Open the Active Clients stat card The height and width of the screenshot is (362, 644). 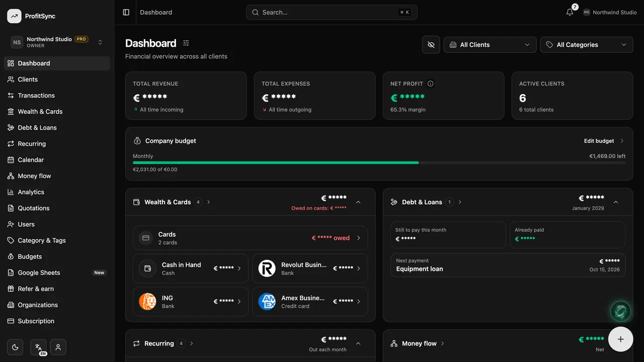click(x=573, y=96)
